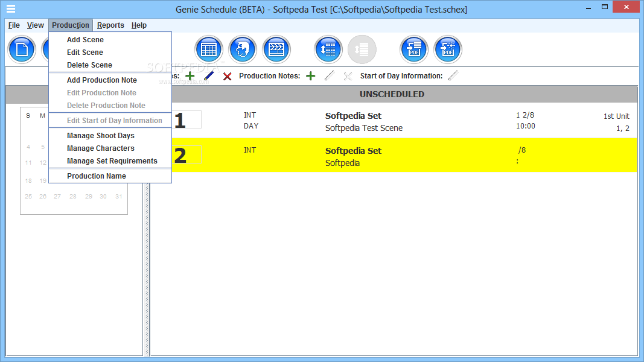Image resolution: width=644 pixels, height=362 pixels.
Task: Select scene 1 strip number box
Action: pos(187,120)
